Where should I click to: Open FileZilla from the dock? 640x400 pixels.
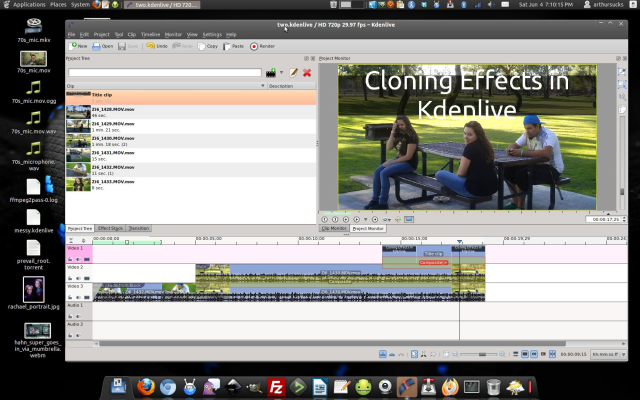pyautogui.click(x=276, y=387)
